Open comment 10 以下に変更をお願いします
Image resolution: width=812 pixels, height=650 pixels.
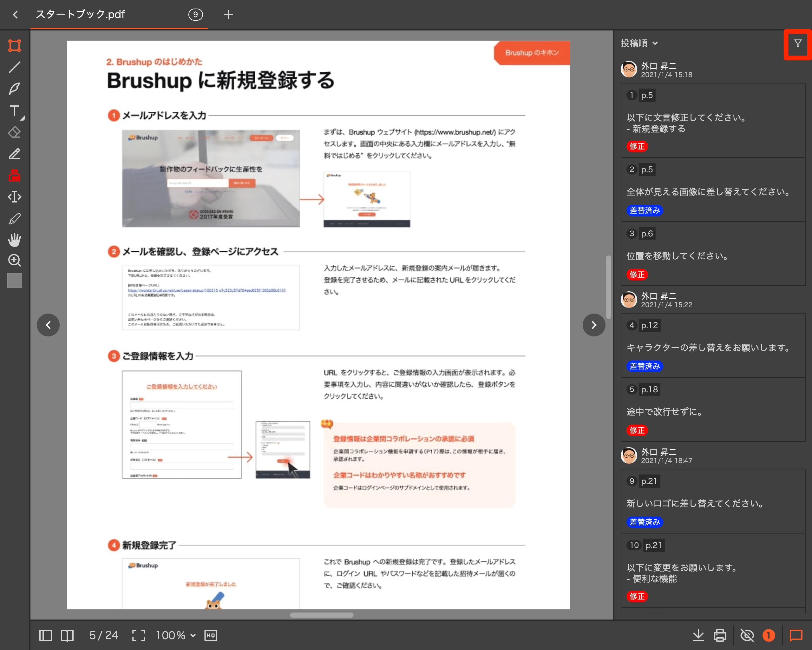point(713,570)
